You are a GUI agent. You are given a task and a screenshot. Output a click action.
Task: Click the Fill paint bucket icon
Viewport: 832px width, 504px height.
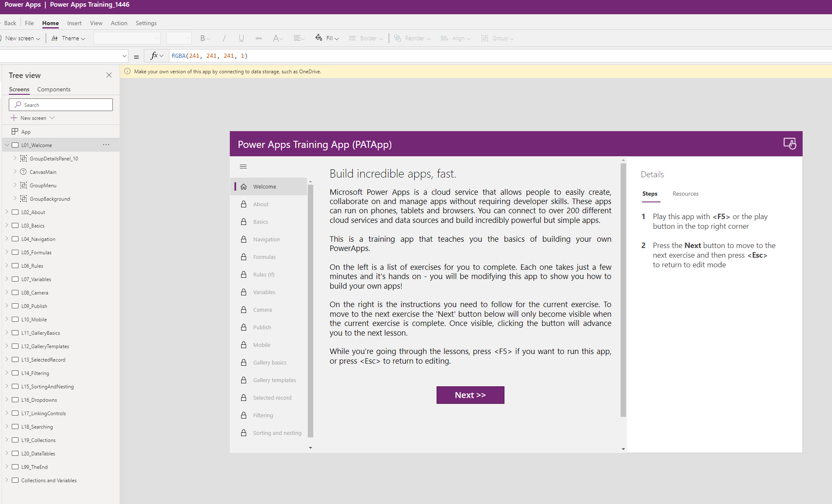tap(319, 38)
